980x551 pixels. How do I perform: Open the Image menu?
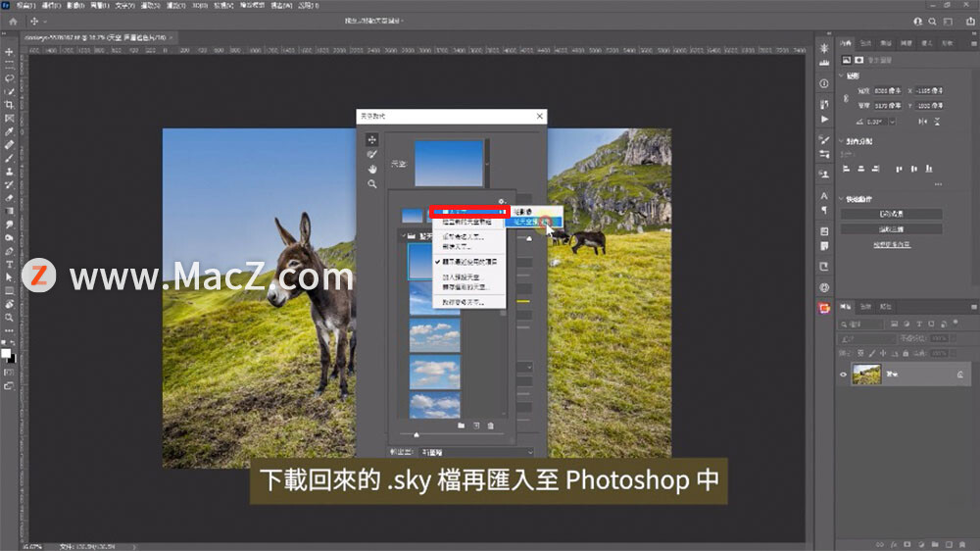coord(75,5)
